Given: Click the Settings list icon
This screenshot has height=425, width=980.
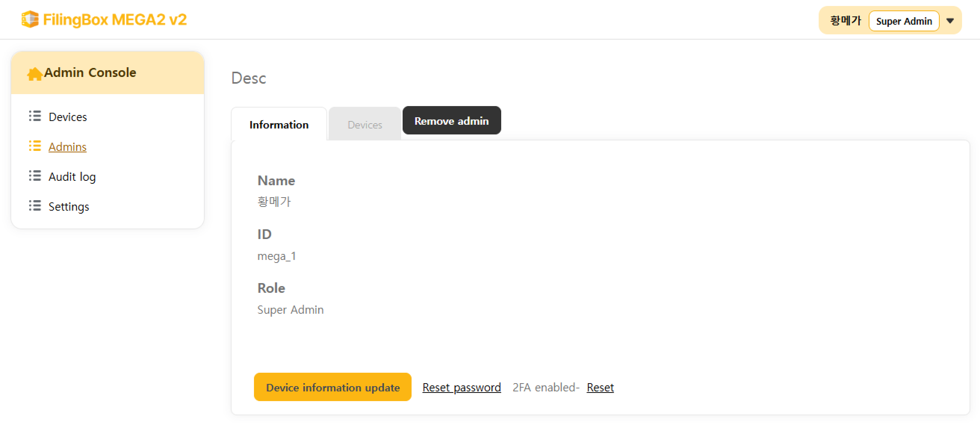Looking at the screenshot, I should point(35,206).
